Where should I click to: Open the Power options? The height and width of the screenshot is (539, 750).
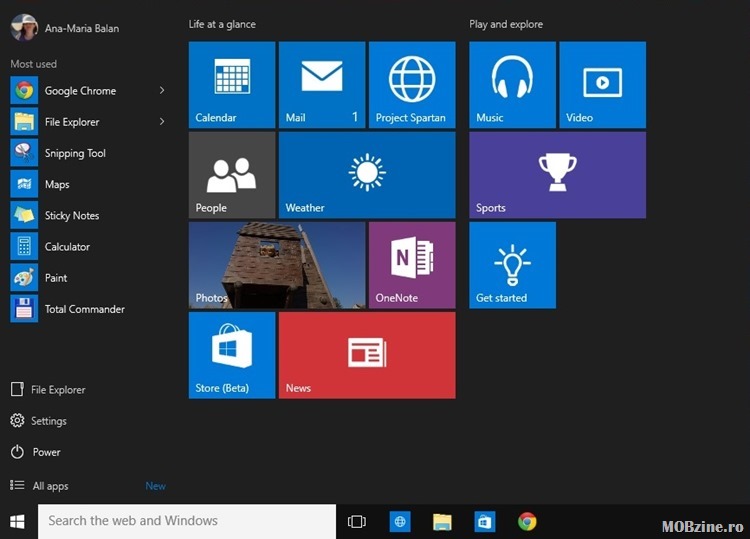[35, 451]
